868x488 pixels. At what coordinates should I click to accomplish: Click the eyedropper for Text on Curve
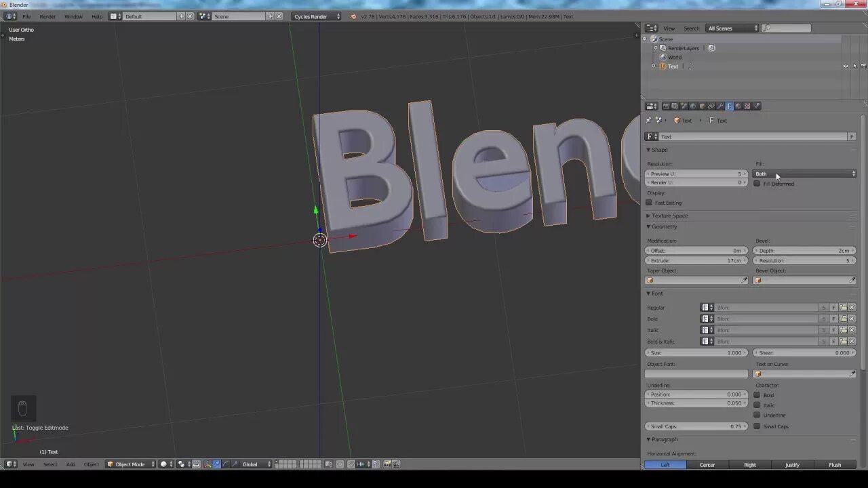pos(852,374)
